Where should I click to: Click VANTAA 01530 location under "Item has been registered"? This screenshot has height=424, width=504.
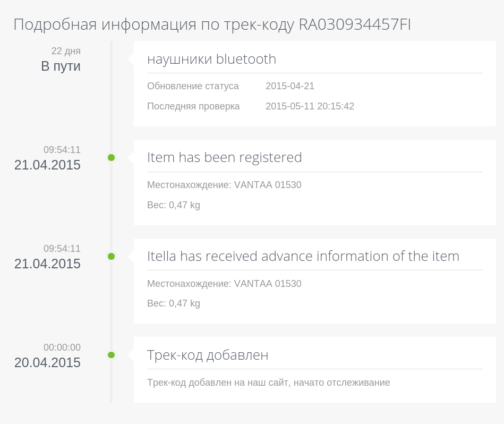point(268,185)
